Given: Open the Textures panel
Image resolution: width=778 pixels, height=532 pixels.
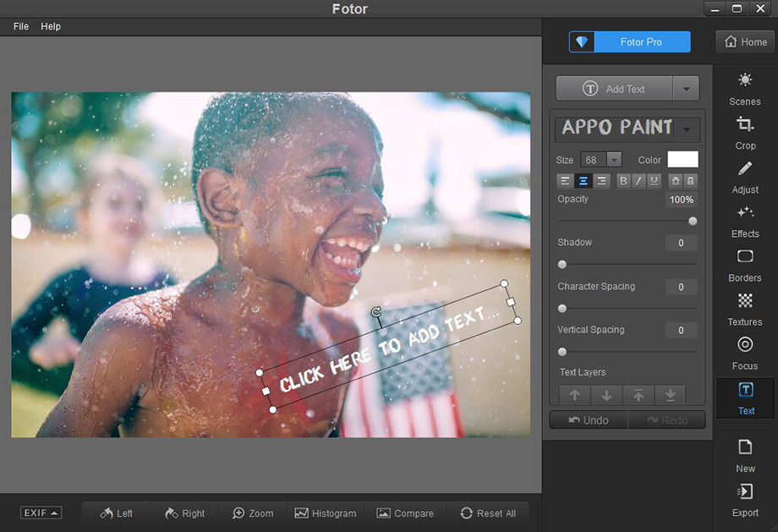Looking at the screenshot, I should click(x=745, y=308).
